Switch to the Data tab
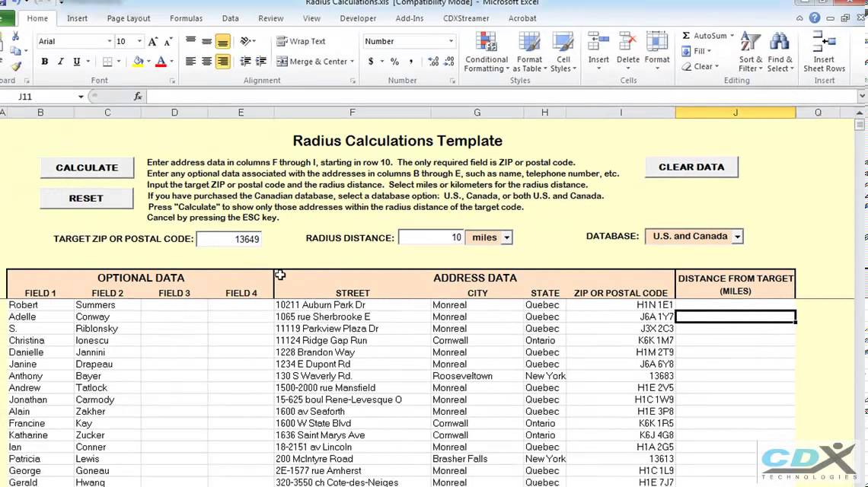Screen dimensions: 868x487 pyautogui.click(x=230, y=18)
